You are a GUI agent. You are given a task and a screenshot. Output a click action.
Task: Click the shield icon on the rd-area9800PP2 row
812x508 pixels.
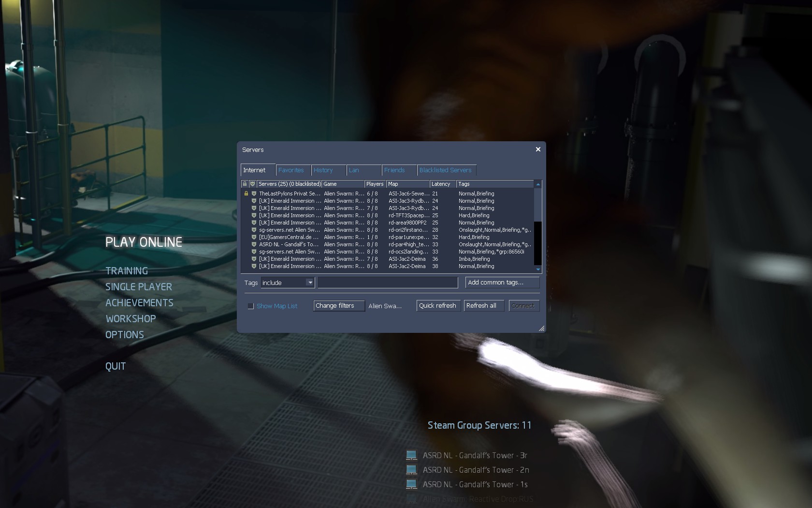click(254, 223)
